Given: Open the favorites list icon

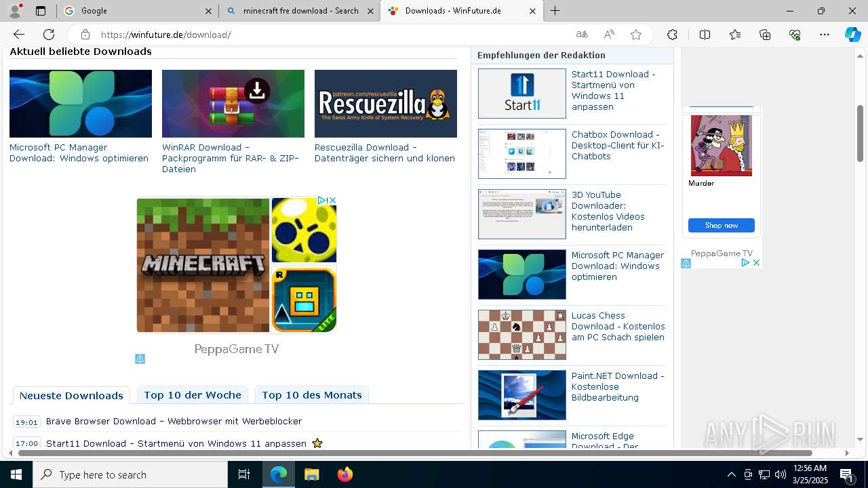Looking at the screenshot, I should 735,35.
